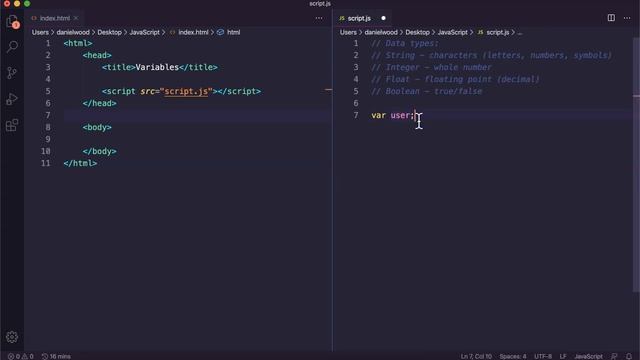Click Users in the left editor breadcrumb
Image resolution: width=640 pixels, height=360 pixels.
pyautogui.click(x=40, y=32)
